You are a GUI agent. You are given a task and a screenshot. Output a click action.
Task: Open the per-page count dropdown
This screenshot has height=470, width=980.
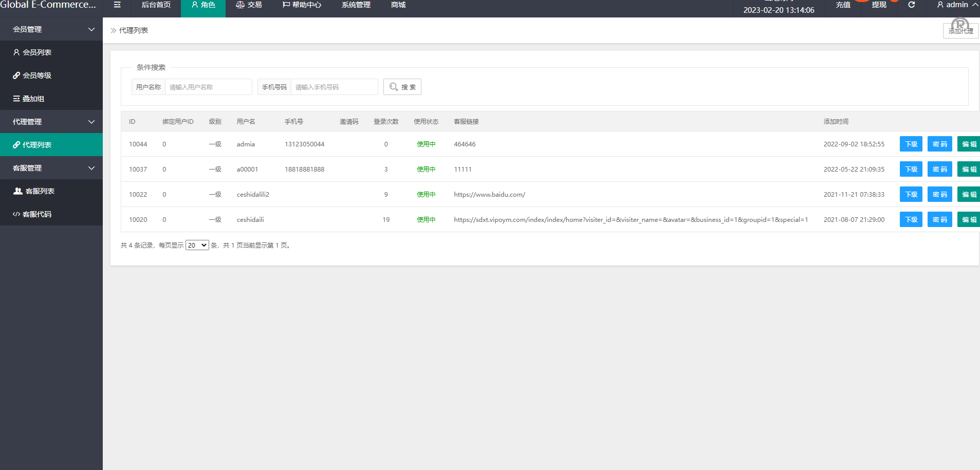pyautogui.click(x=197, y=246)
